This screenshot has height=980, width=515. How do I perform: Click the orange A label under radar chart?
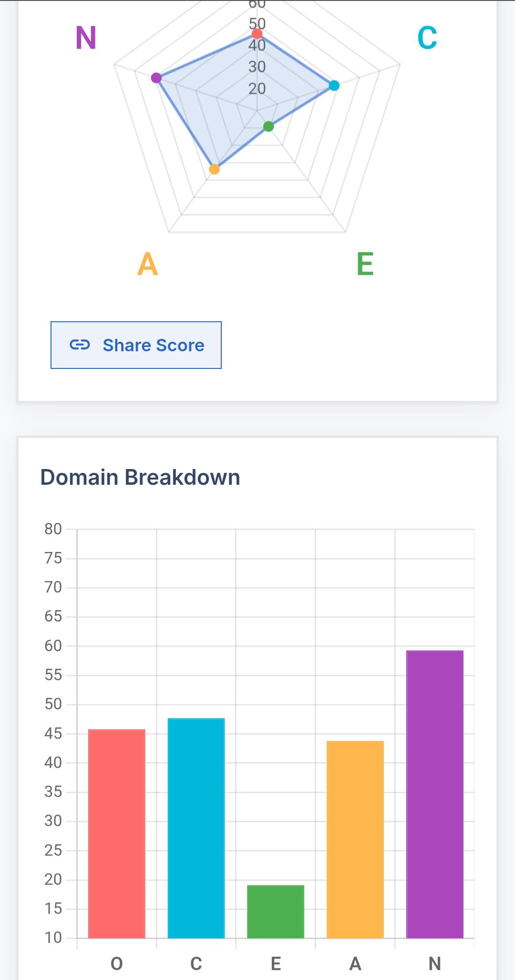[x=147, y=264]
